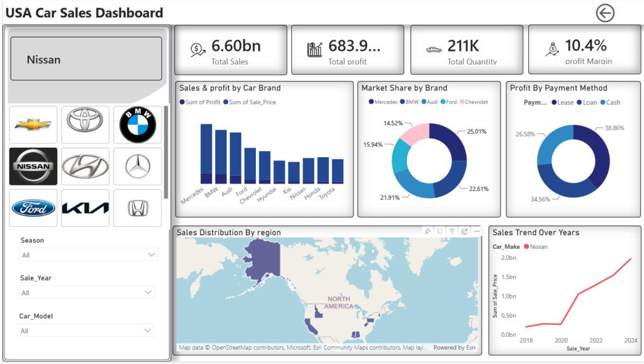Click the Esri link on map

point(470,347)
